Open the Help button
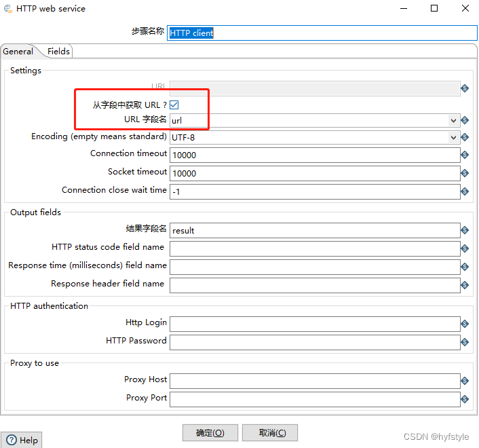Screen dimensions: 479x448 point(22,440)
